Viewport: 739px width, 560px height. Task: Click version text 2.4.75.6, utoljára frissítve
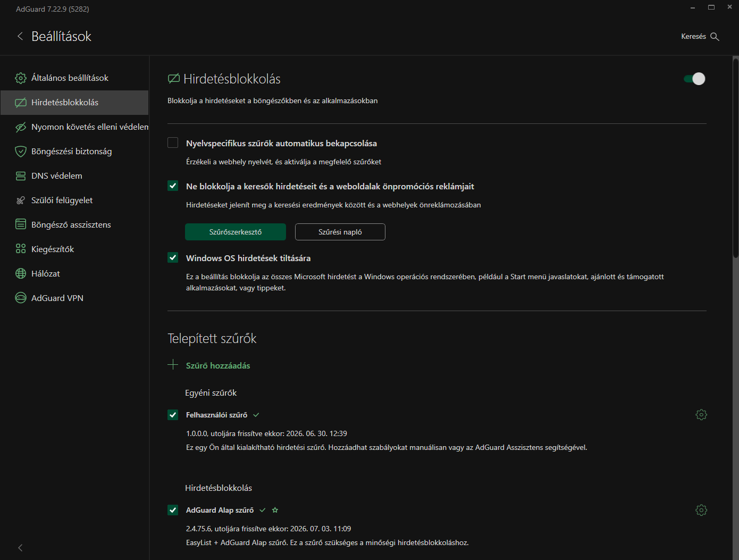pyautogui.click(x=268, y=529)
